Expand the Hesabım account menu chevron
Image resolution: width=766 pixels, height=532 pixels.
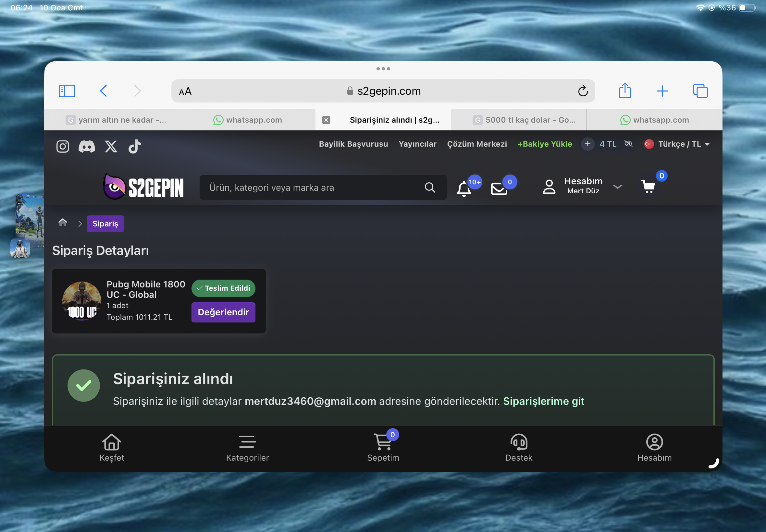[x=618, y=187]
